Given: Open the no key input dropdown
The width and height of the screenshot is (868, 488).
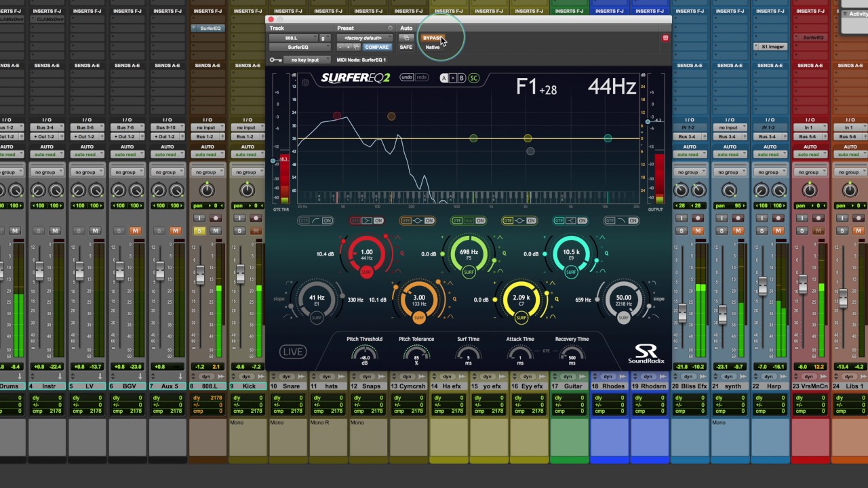Looking at the screenshot, I should (307, 60).
